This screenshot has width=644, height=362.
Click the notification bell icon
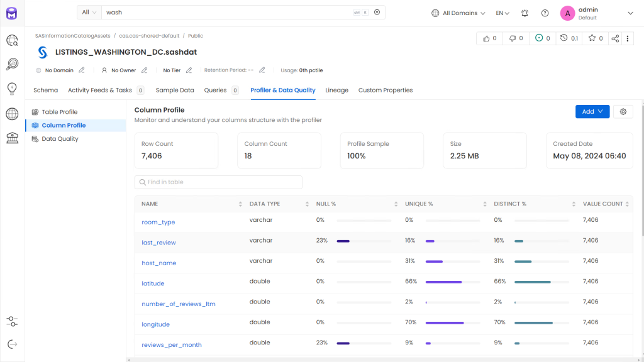[525, 13]
